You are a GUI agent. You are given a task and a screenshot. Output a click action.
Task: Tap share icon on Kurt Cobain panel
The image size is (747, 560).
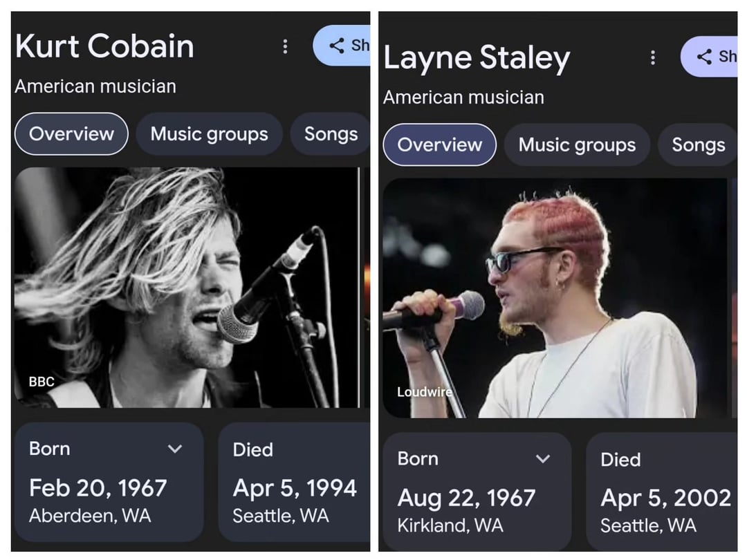337,46
